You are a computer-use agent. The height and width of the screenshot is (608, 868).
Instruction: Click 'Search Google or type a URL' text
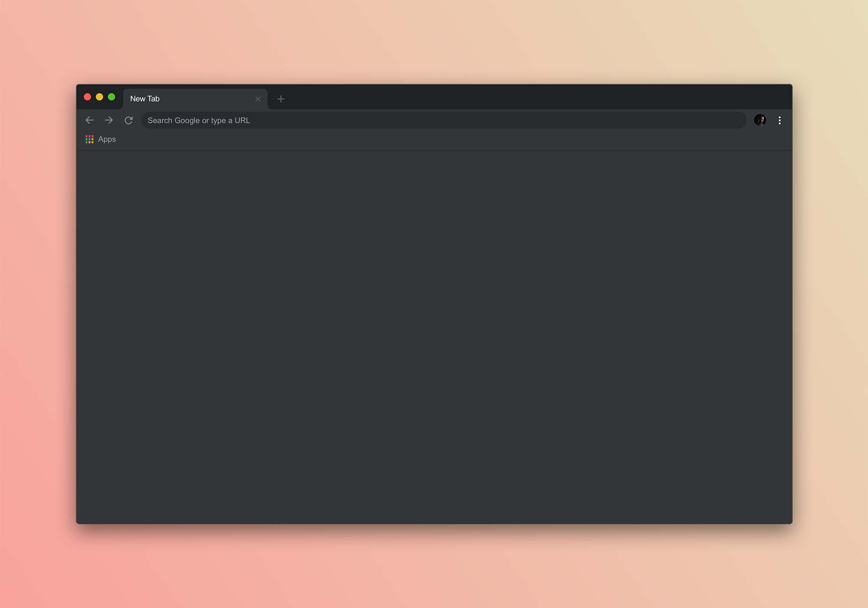click(199, 120)
